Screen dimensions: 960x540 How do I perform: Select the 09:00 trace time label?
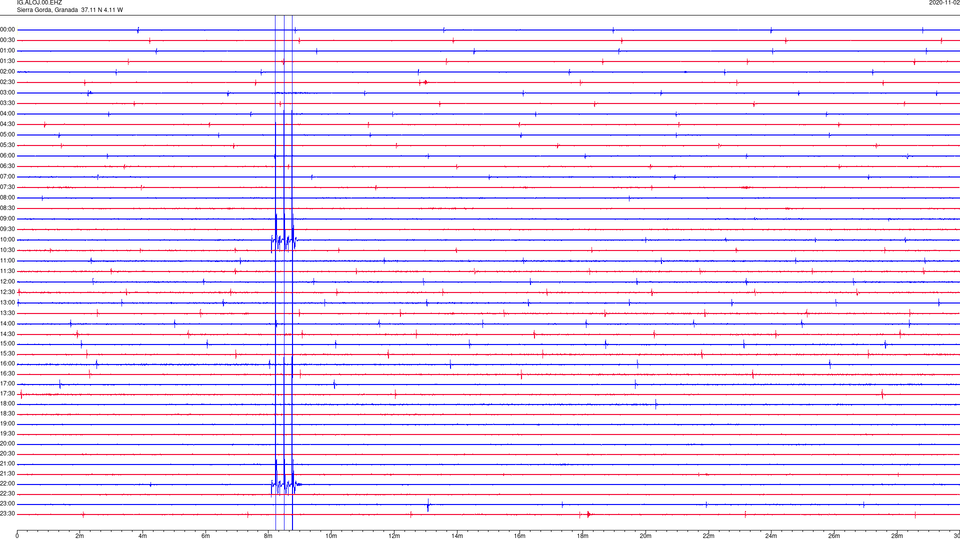8,219
